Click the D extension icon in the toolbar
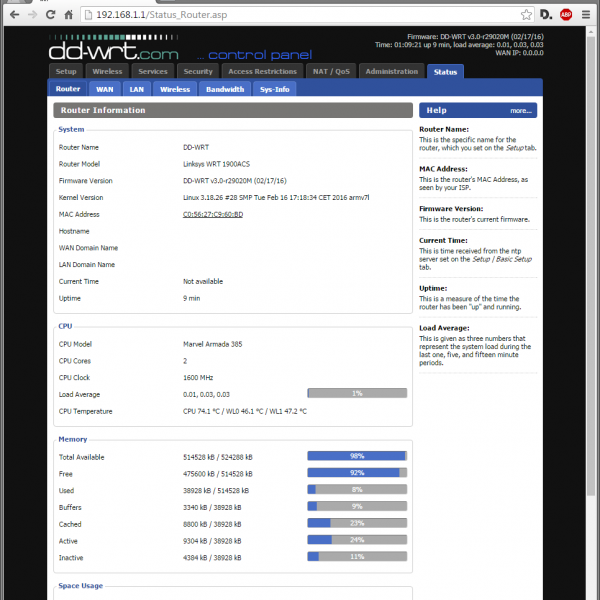This screenshot has height=600, width=600. 546,15
